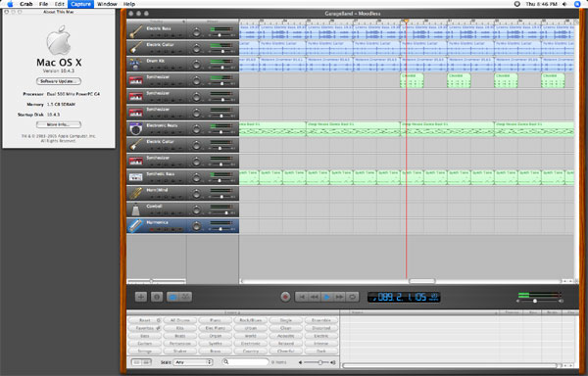The width and height of the screenshot is (588, 376).
Task: Select the Harmonica track name
Action: click(158, 222)
